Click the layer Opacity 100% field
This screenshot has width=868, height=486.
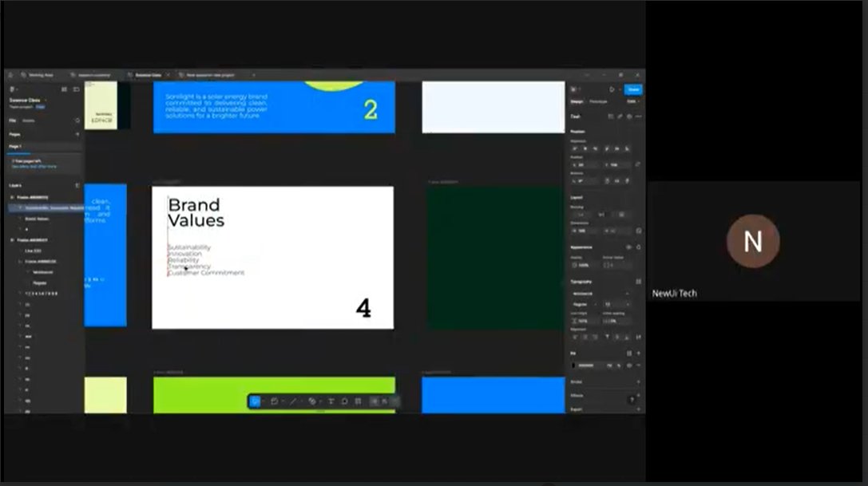[x=585, y=265]
